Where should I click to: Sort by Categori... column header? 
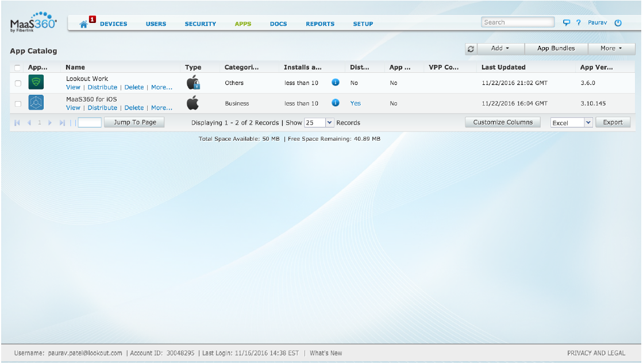241,67
